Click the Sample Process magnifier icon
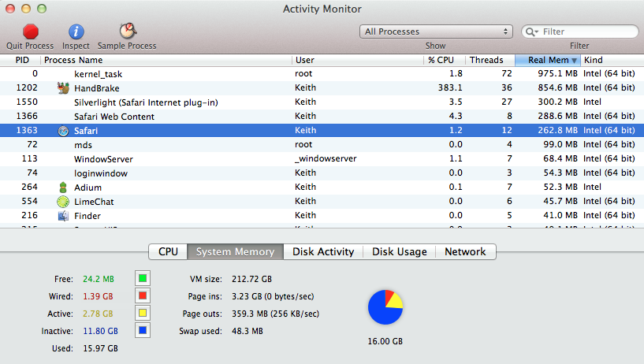The width and height of the screenshot is (644, 364). pos(128,31)
